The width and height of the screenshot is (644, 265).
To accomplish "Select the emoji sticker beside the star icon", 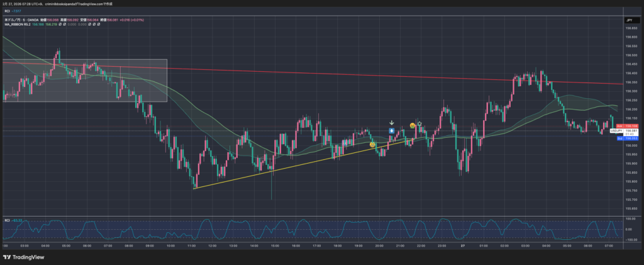I will pos(412,125).
